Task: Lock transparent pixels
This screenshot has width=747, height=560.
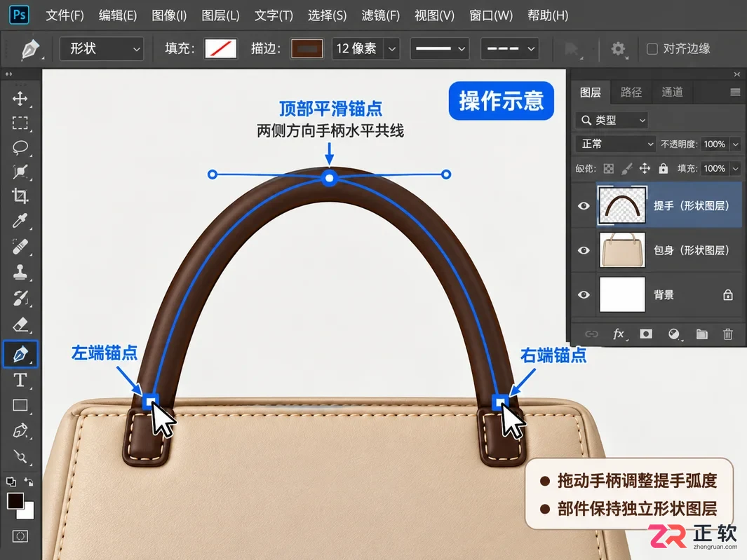Action: pyautogui.click(x=608, y=169)
